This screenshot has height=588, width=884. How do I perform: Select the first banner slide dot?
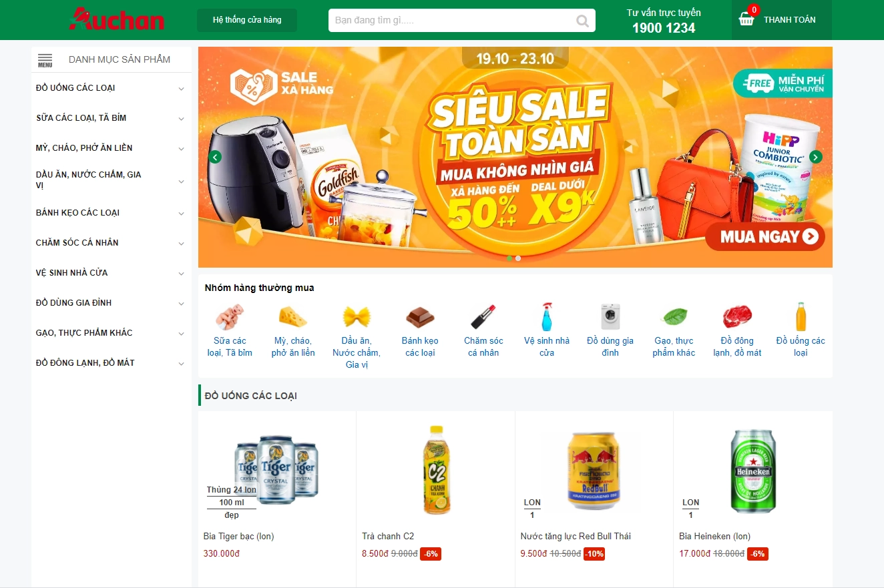pyautogui.click(x=509, y=258)
